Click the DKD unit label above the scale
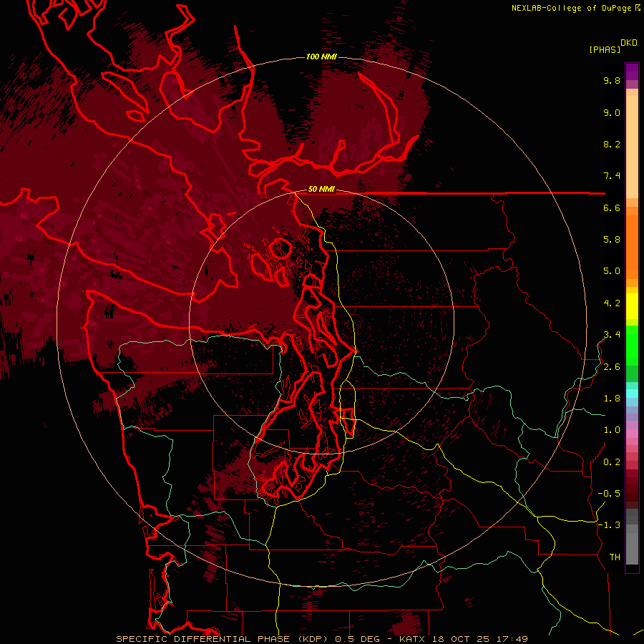This screenshot has height=644, width=644. pos(629,43)
